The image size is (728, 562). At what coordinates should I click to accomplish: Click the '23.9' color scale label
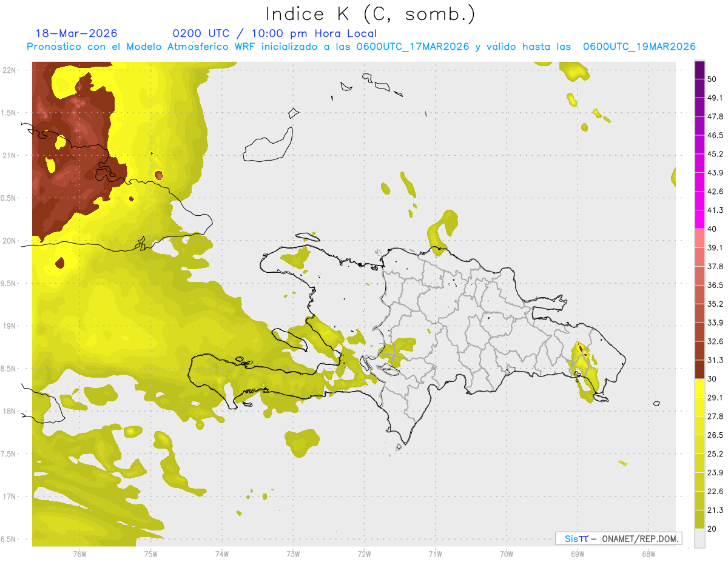coord(715,472)
